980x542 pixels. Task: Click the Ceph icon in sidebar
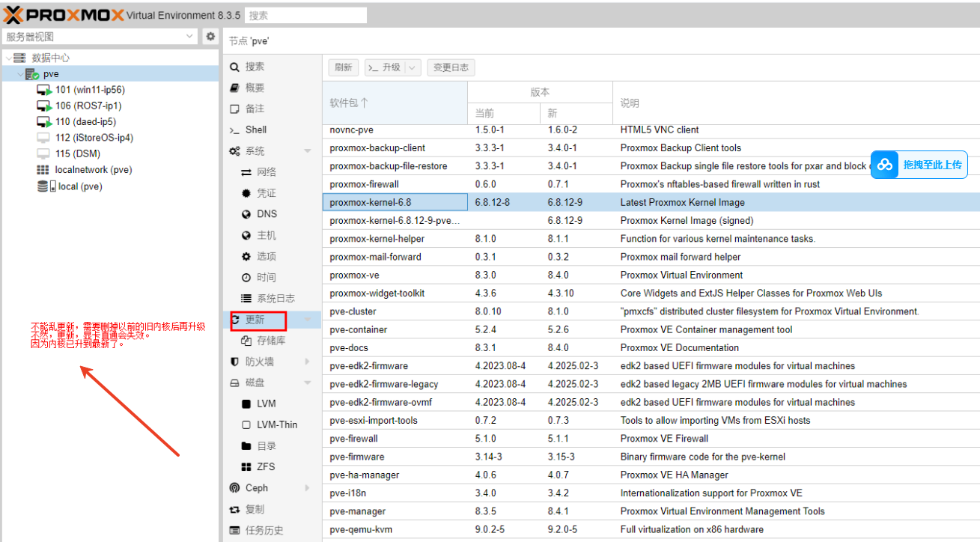(x=235, y=488)
